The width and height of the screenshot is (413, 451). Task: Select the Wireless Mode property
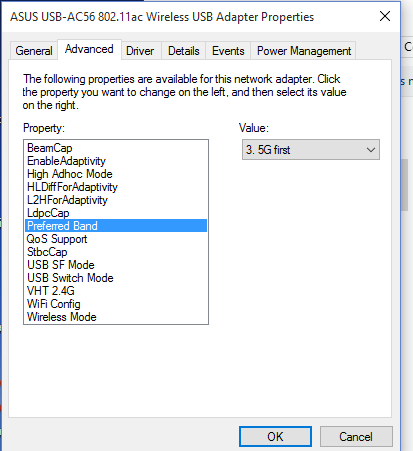[x=62, y=317]
